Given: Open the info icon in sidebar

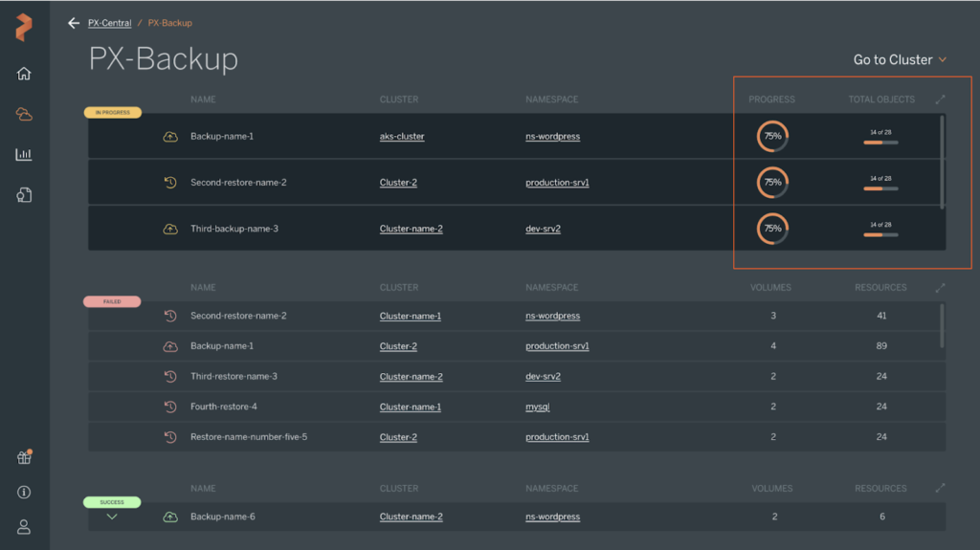Looking at the screenshot, I should pos(24,492).
